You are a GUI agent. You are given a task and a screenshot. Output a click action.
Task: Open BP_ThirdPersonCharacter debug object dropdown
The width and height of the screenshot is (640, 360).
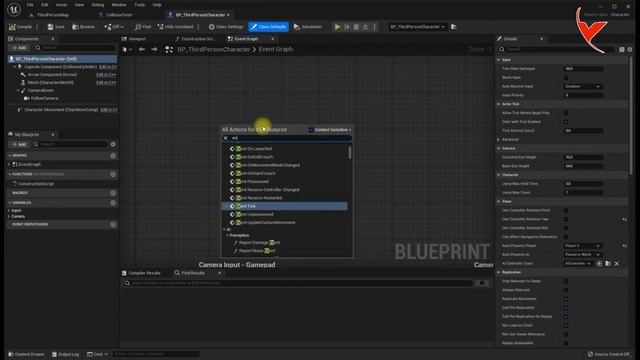point(417,27)
